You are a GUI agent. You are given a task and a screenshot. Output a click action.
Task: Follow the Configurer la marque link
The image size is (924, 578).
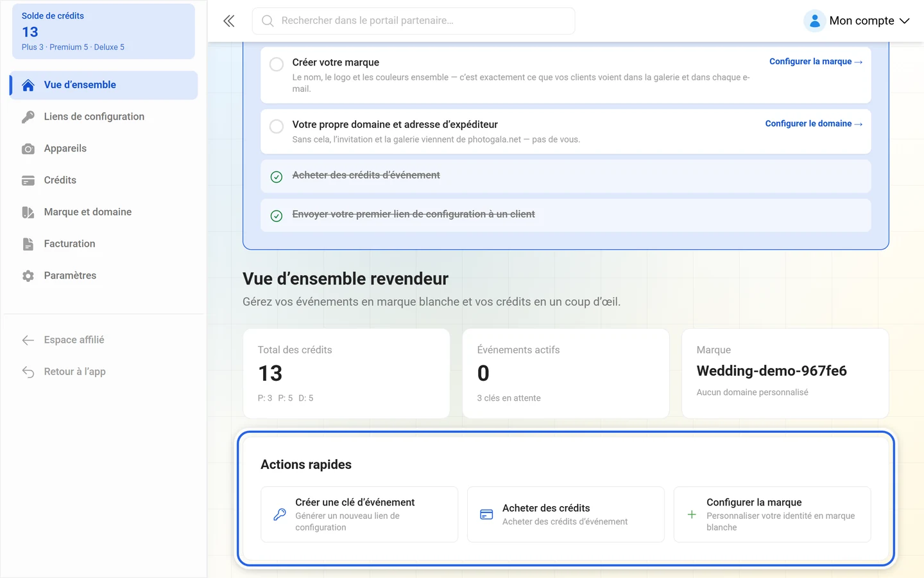point(816,62)
